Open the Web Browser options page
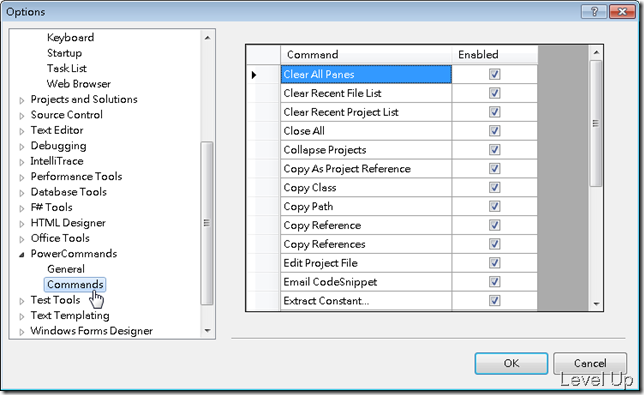This screenshot has width=644, height=395. pyautogui.click(x=78, y=84)
